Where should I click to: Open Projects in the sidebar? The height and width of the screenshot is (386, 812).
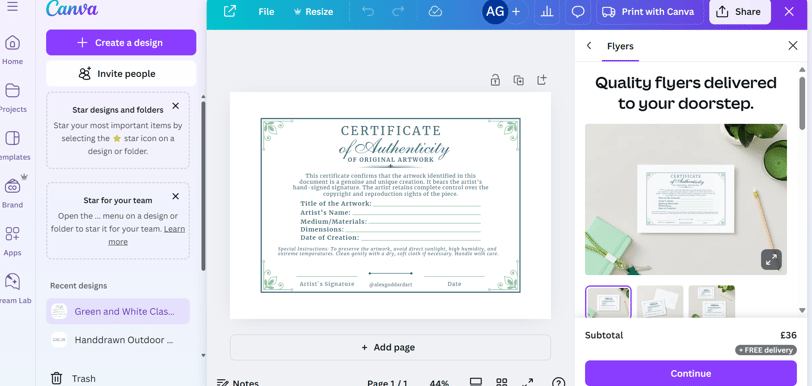[x=12, y=97]
